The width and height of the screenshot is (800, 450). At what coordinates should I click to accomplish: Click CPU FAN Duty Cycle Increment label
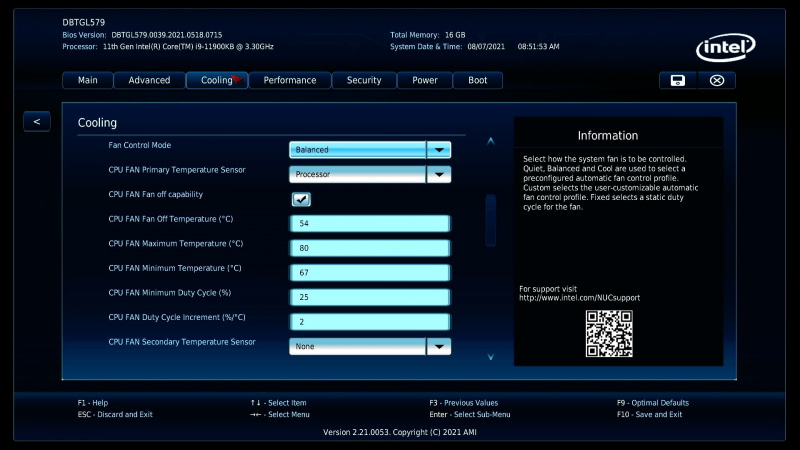177,317
